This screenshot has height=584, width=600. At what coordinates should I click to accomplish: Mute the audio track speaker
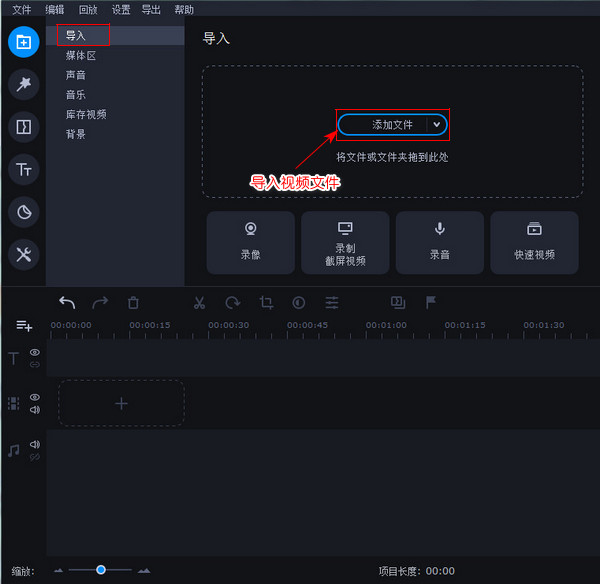tap(34, 444)
